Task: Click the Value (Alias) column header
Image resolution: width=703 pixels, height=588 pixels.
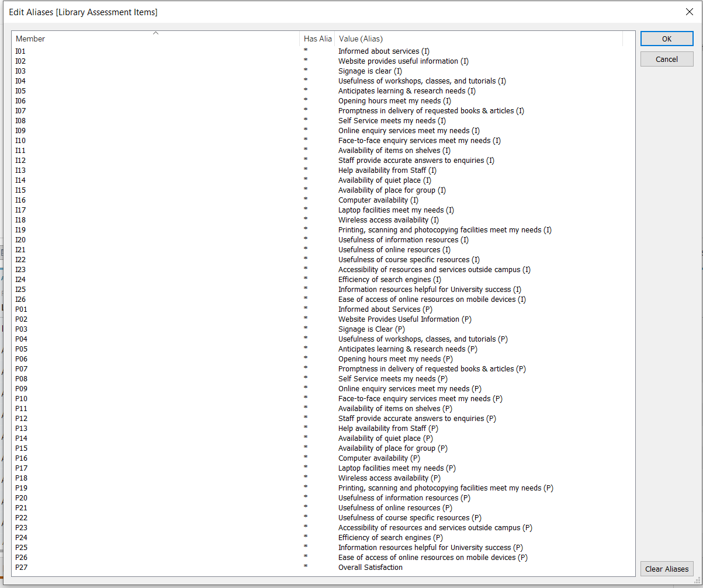Action: click(x=479, y=39)
